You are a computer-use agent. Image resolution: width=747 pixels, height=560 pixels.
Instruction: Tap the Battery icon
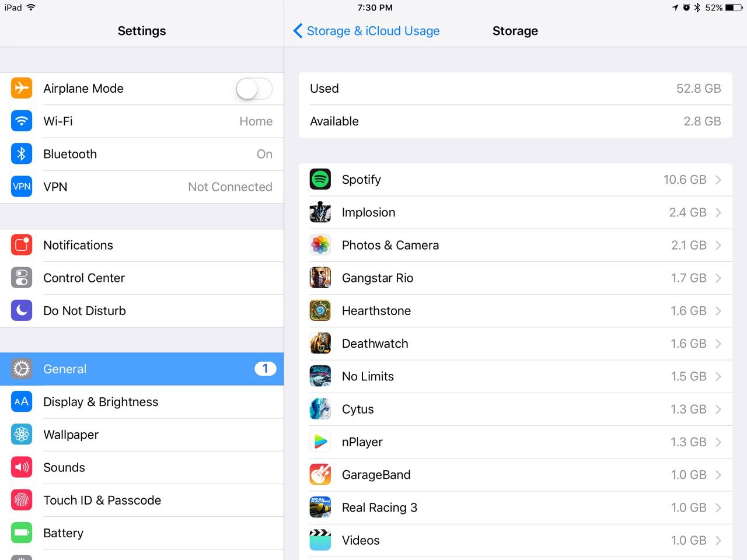pos(22,533)
